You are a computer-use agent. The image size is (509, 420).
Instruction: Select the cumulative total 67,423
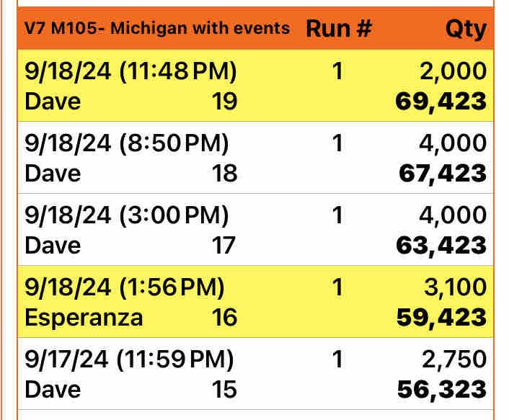(x=441, y=174)
